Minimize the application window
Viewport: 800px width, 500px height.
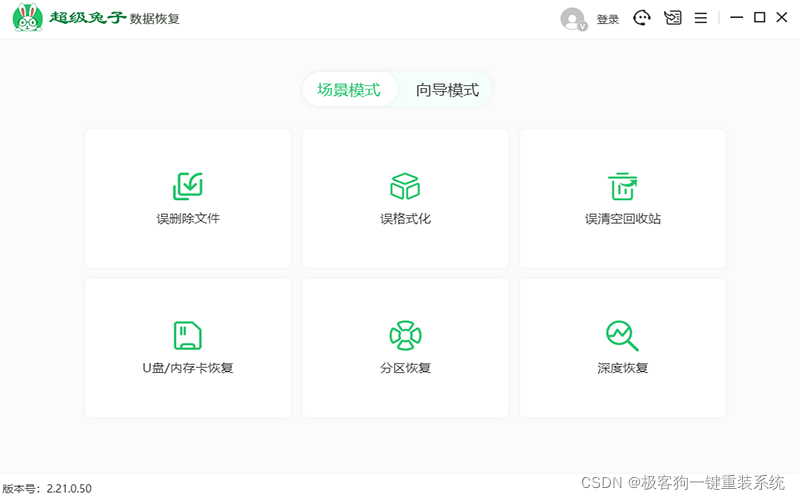[736, 17]
